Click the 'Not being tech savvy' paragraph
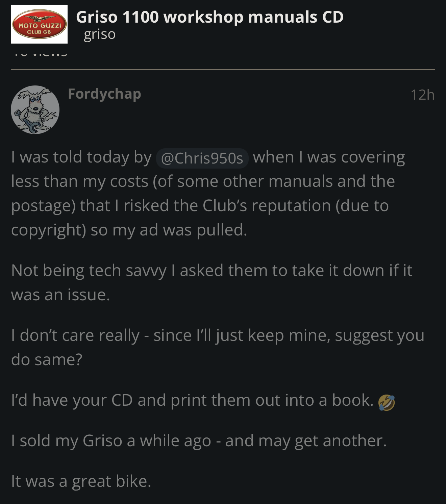The height and width of the screenshot is (504, 446). pos(212,271)
